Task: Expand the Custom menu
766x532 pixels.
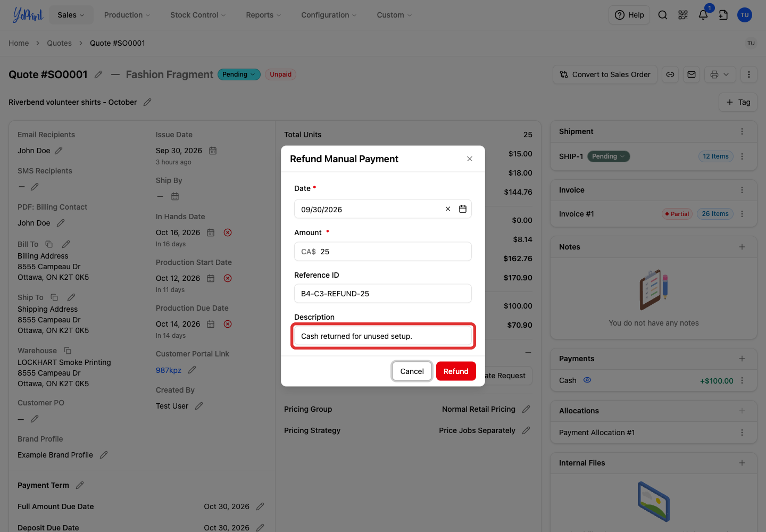Action: (x=394, y=15)
